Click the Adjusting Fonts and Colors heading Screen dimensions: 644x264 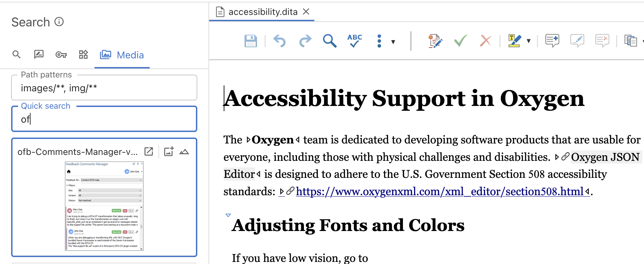pyautogui.click(x=348, y=225)
